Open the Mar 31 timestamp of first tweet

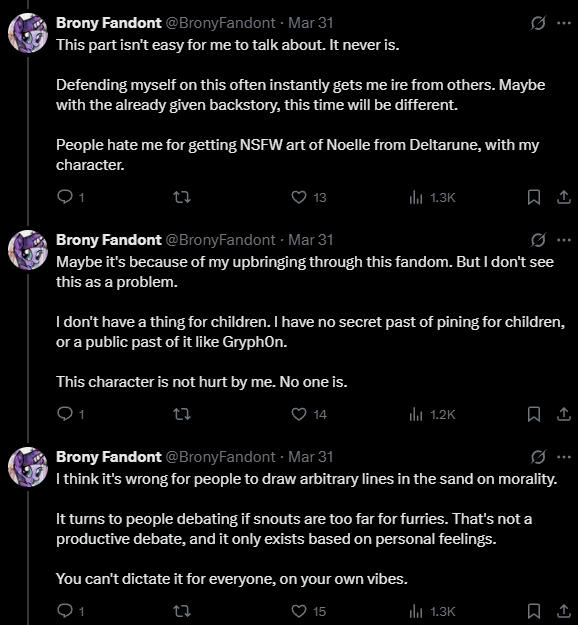tap(311, 23)
